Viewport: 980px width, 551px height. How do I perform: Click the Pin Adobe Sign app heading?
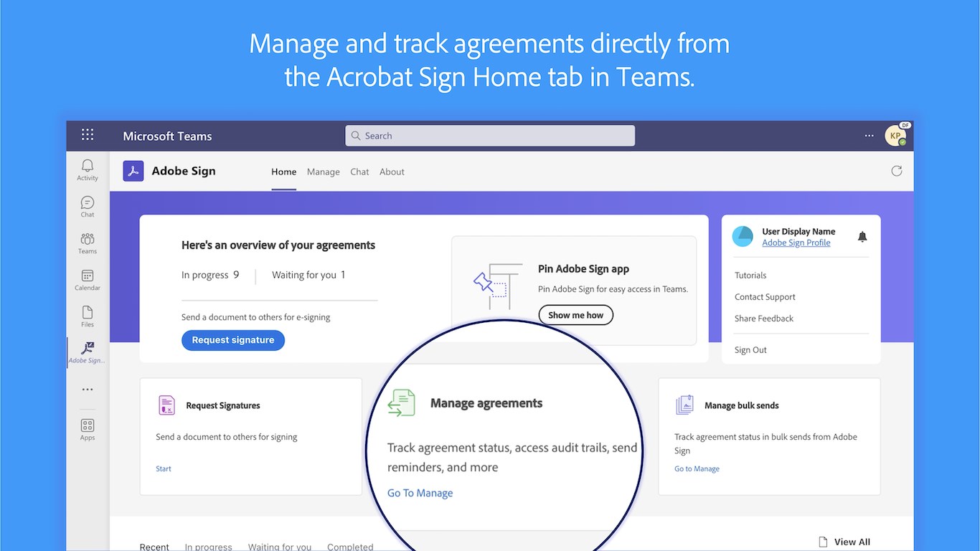coord(583,269)
